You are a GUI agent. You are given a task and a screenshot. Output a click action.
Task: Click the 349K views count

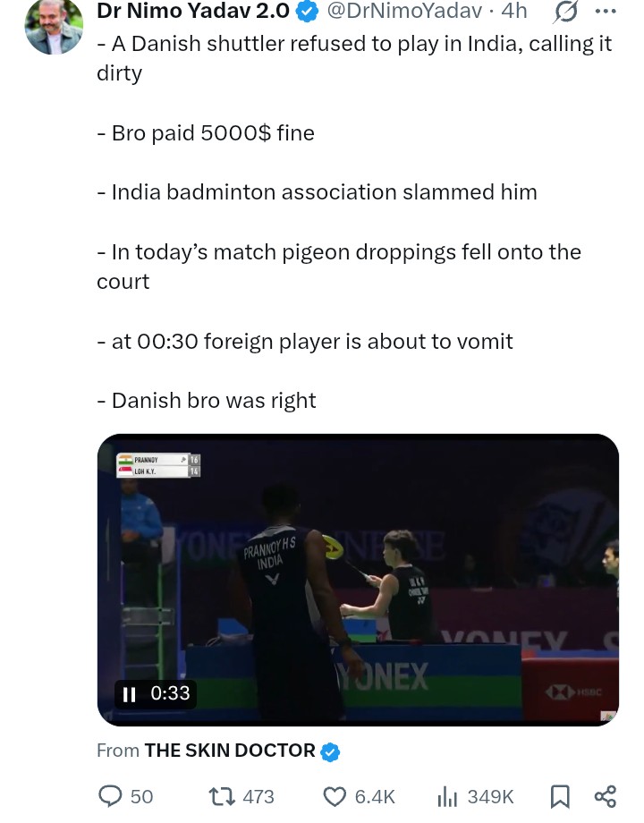(x=490, y=797)
